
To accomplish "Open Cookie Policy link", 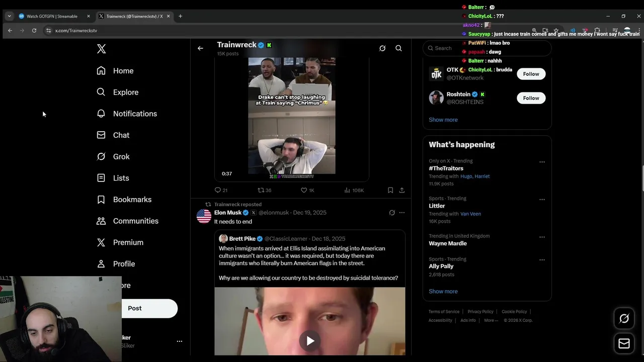I will pos(514,312).
